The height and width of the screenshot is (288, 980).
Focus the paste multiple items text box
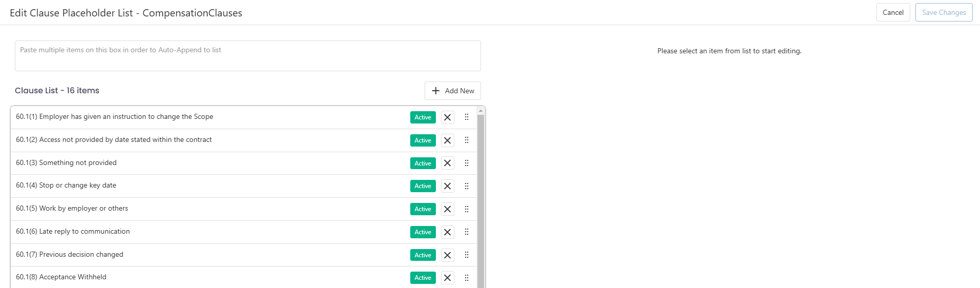tap(248, 56)
